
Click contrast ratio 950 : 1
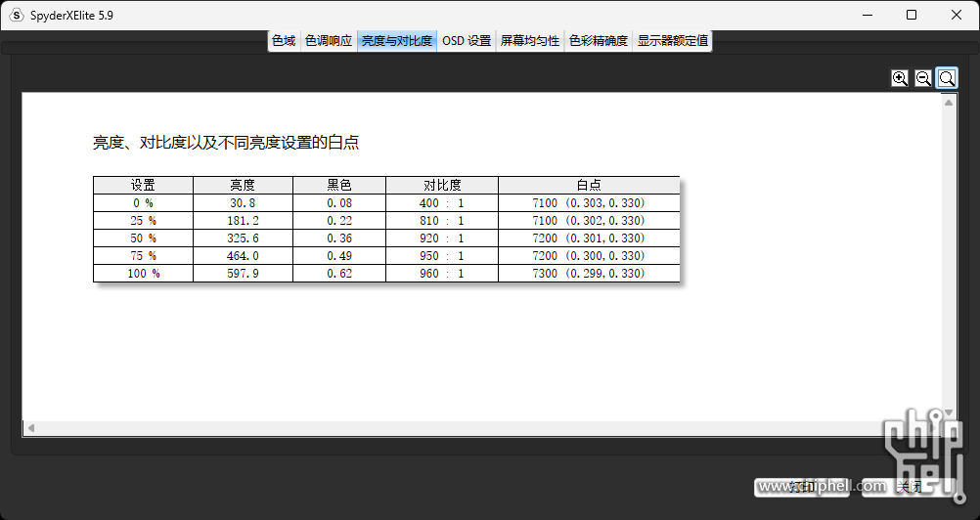pos(442,255)
